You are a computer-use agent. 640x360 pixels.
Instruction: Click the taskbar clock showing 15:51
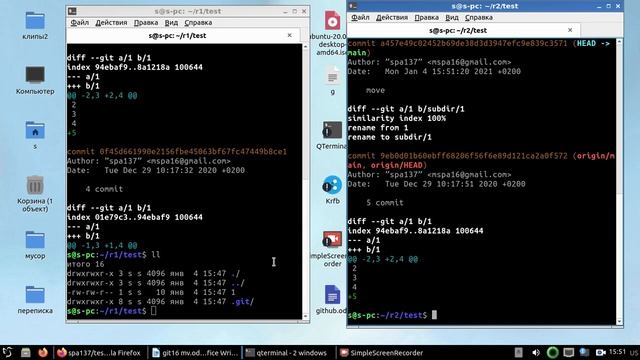[x=617, y=351]
